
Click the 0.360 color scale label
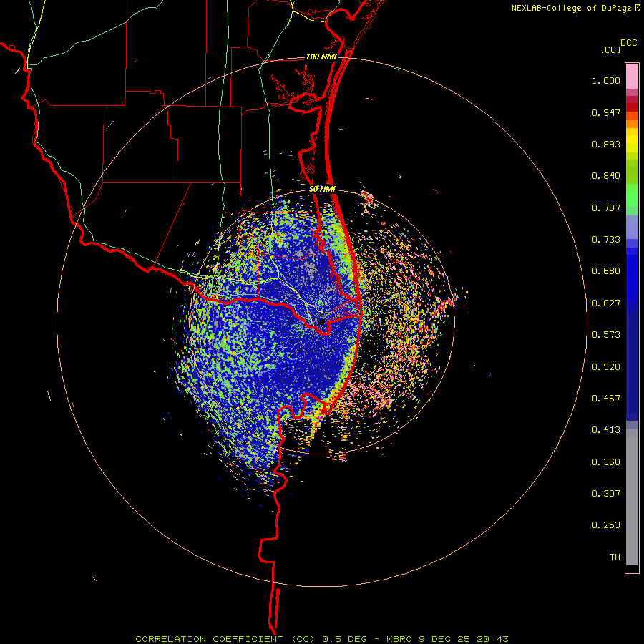coord(606,462)
